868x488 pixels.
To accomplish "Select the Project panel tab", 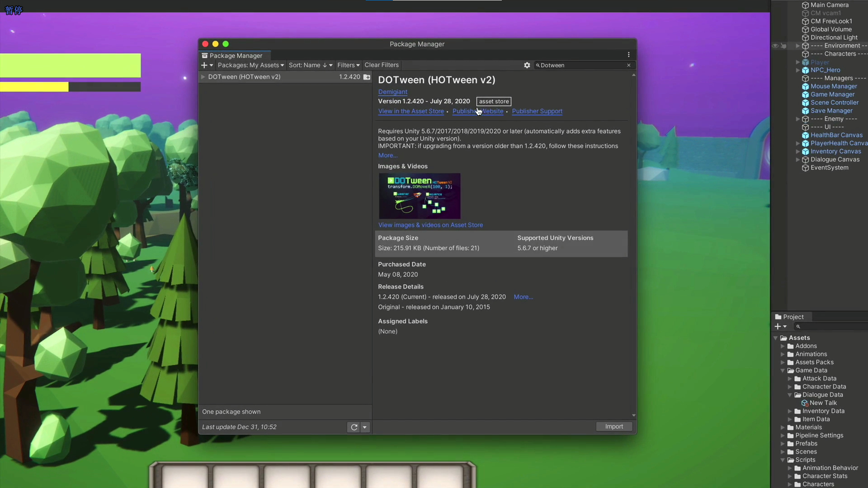I will coord(790,317).
